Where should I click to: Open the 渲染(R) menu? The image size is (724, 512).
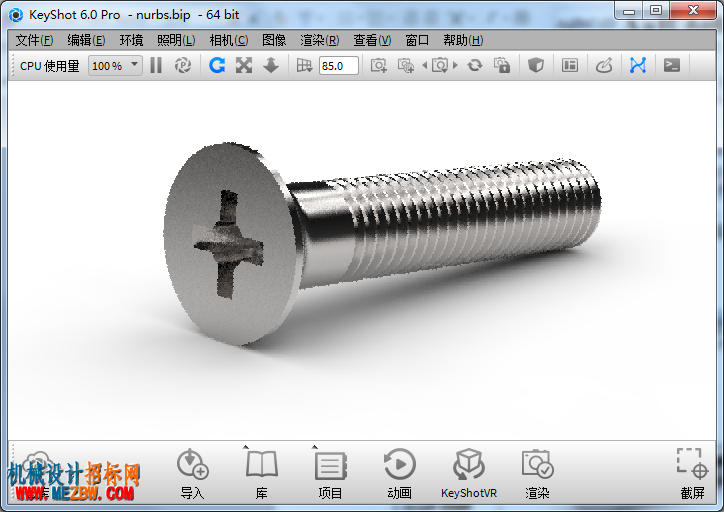coord(320,41)
